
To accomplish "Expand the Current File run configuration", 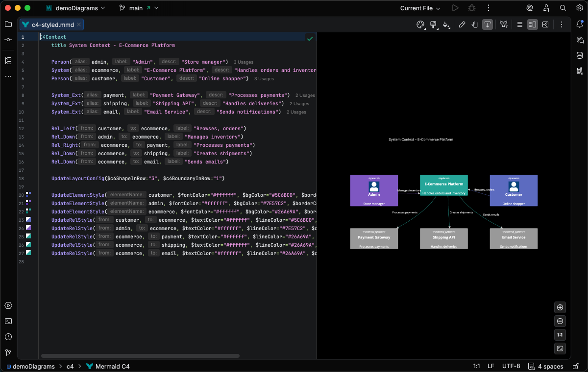I will point(420,8).
